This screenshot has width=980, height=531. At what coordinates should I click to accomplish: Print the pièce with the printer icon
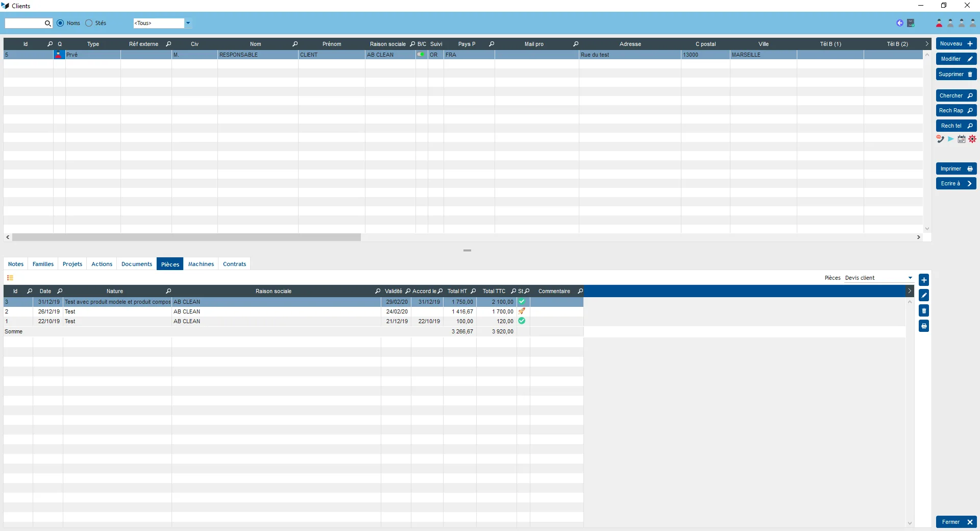[924, 326]
